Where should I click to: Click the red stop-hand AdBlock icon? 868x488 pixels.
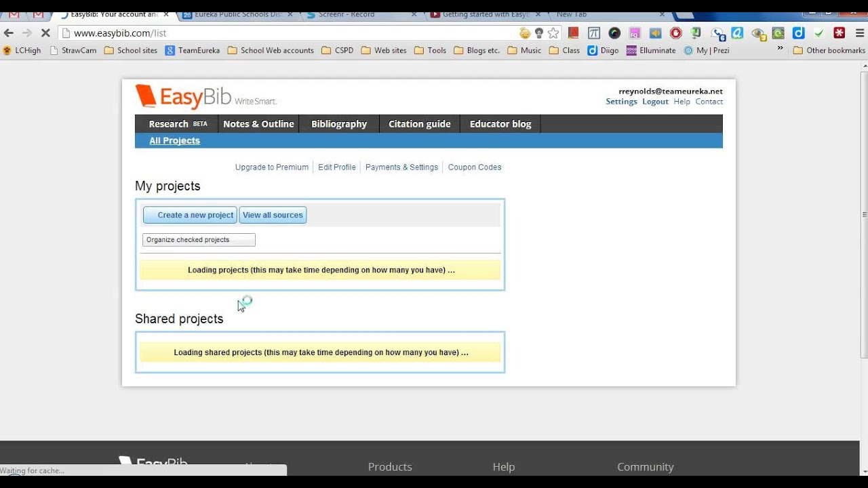(675, 33)
